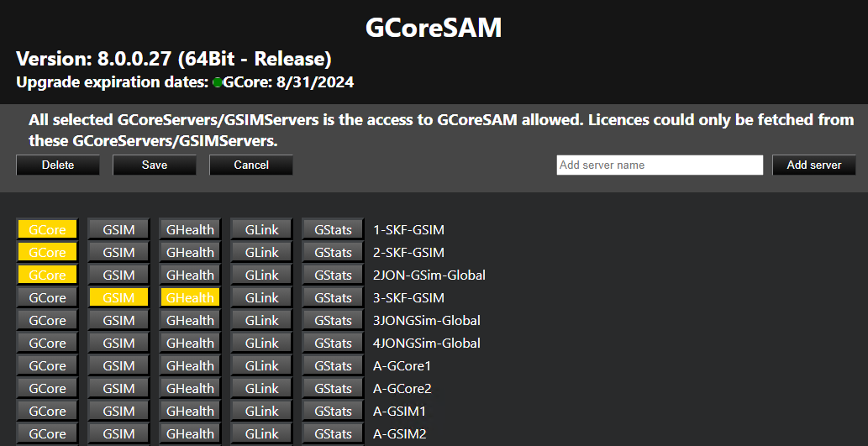
Task: Select the server name 3-SKF-GSIM
Action: pos(408,297)
